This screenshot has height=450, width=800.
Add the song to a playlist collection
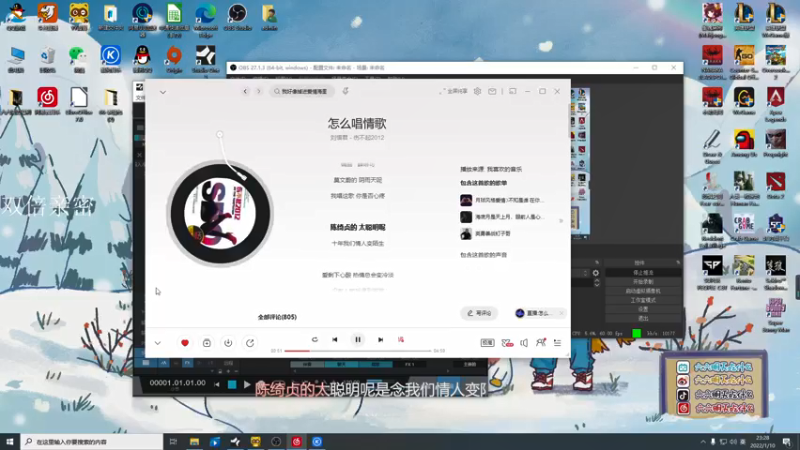207,343
